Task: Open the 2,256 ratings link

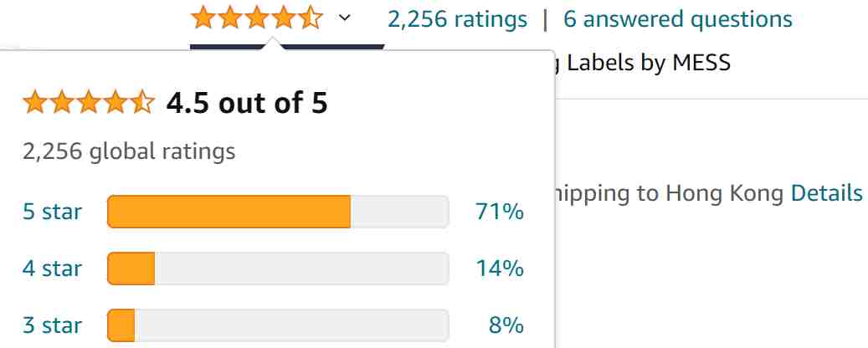Action: point(457,18)
